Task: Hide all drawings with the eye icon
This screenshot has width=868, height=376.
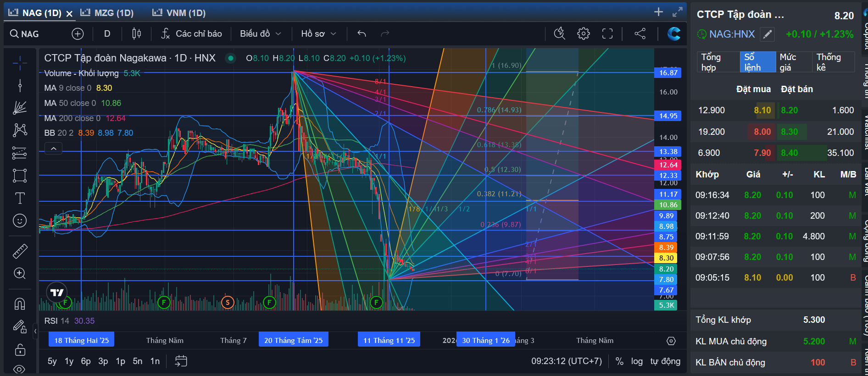Action: pyautogui.click(x=20, y=369)
